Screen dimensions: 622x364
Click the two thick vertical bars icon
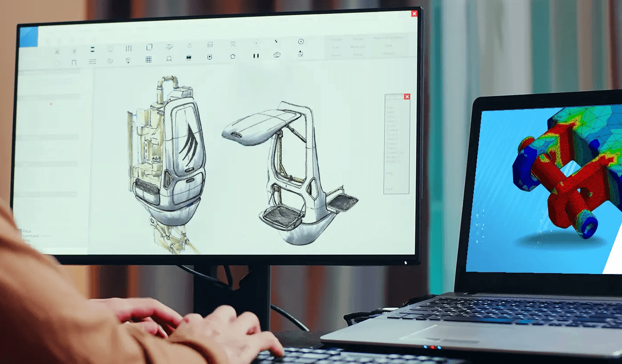tap(256, 56)
